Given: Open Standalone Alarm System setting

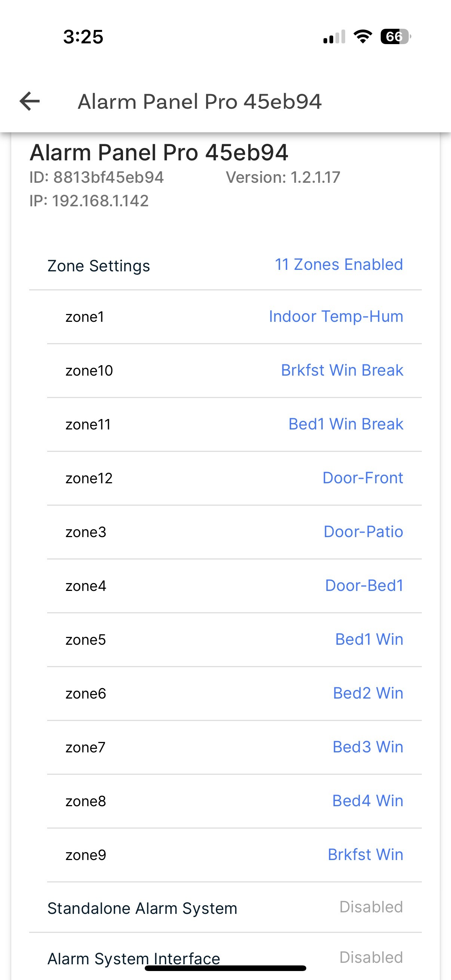Looking at the screenshot, I should pyautogui.click(x=225, y=908).
